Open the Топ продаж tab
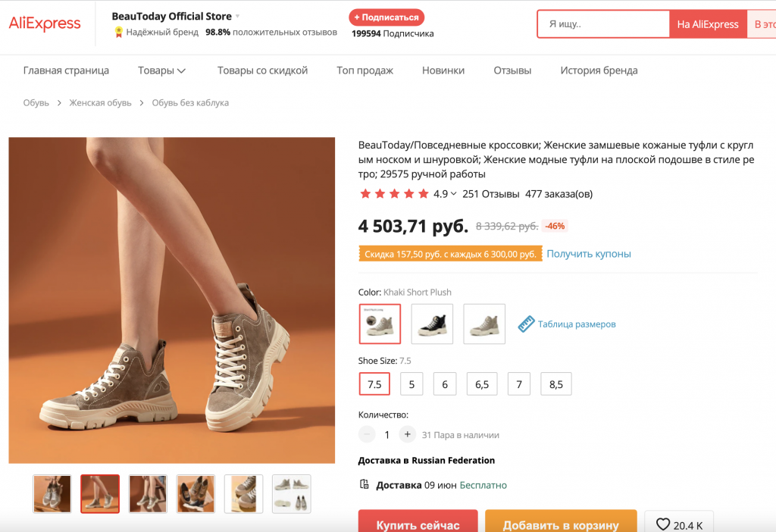 [x=365, y=70]
